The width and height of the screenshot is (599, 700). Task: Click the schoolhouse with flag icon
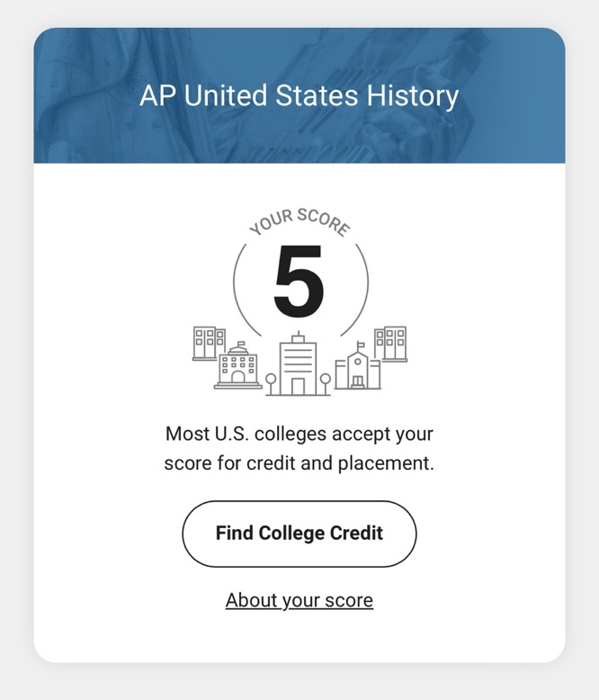[358, 366]
